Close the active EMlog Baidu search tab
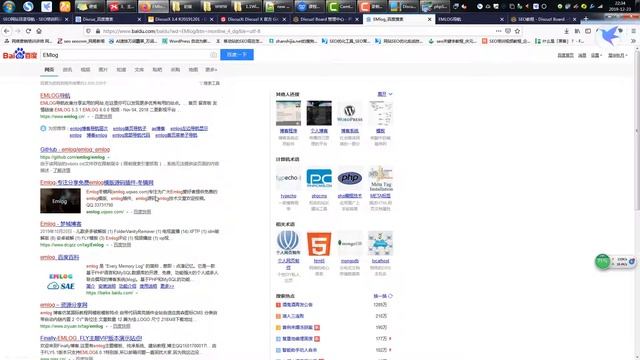The height and width of the screenshot is (360, 640). click(x=429, y=19)
